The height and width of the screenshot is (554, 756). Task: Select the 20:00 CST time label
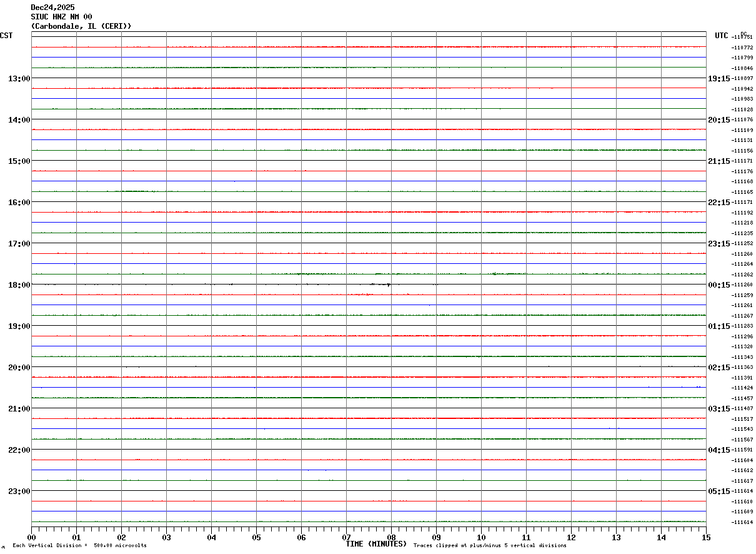click(19, 368)
